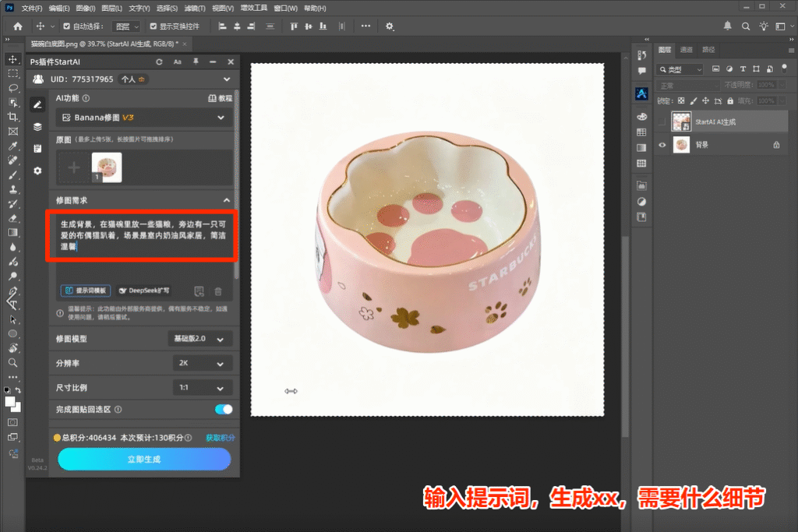Open the 尺寸比例 1:1 dropdown
Screen dimensions: 798x532
203,388
